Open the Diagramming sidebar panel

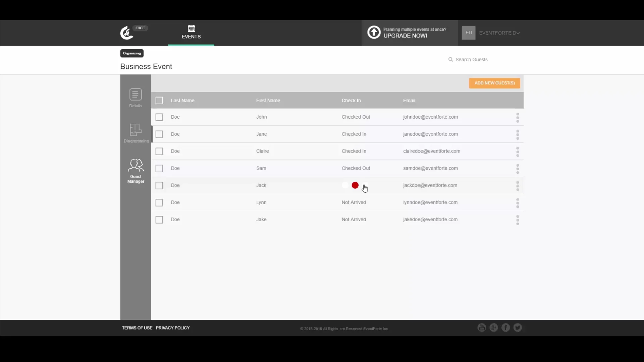click(136, 133)
